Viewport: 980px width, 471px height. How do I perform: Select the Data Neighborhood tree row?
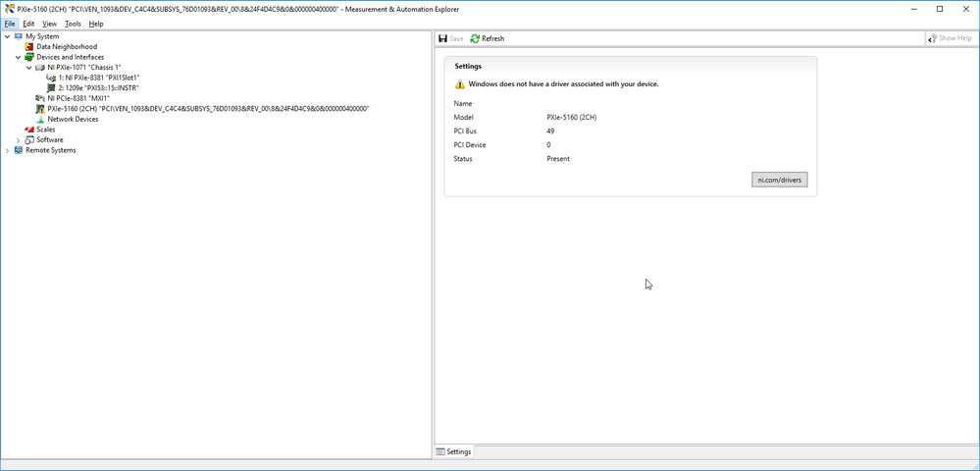(67, 46)
